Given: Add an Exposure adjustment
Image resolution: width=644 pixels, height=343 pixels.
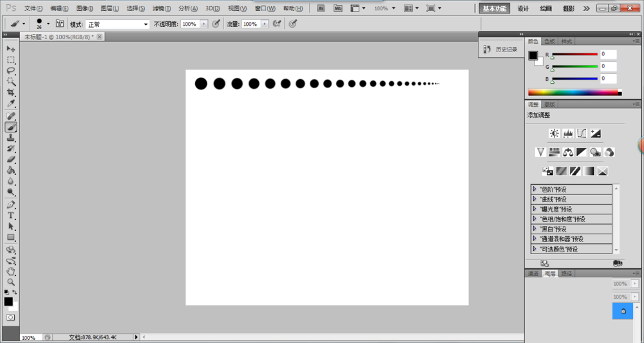Looking at the screenshot, I should coord(595,133).
